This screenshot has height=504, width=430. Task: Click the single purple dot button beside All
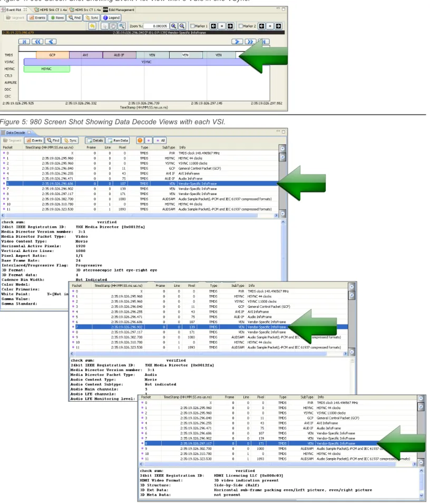point(148,140)
